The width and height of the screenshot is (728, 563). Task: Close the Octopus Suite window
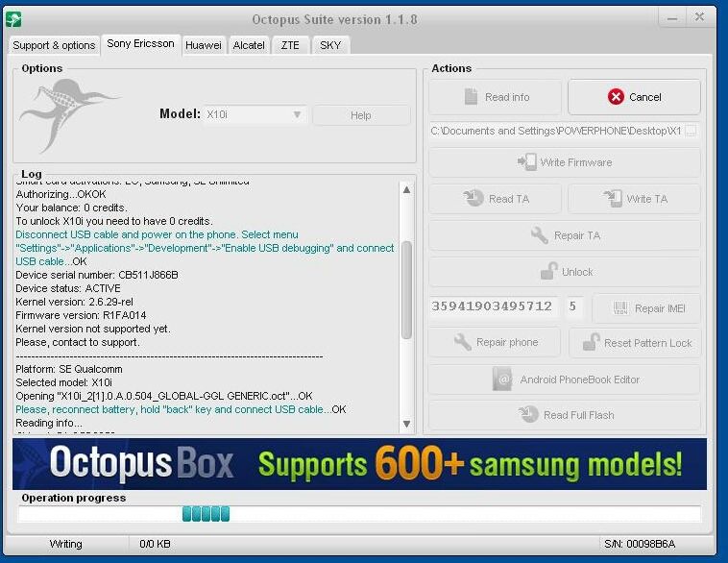699,17
